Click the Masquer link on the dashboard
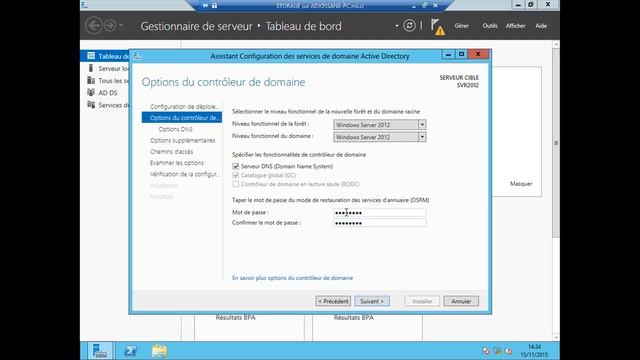The width and height of the screenshot is (640, 360). 521,184
